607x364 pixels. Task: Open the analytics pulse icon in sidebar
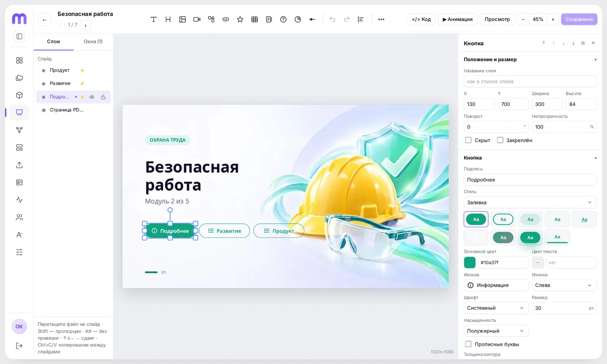19,200
